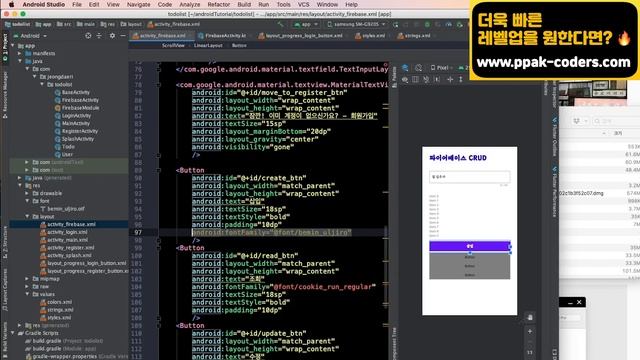
Task: Open the Pixel device dropdown in preview
Action: pos(441,68)
